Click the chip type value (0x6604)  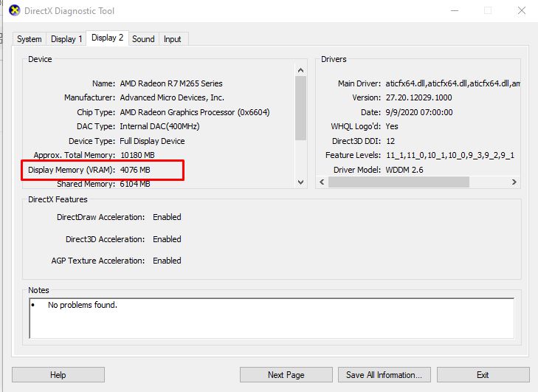click(195, 112)
